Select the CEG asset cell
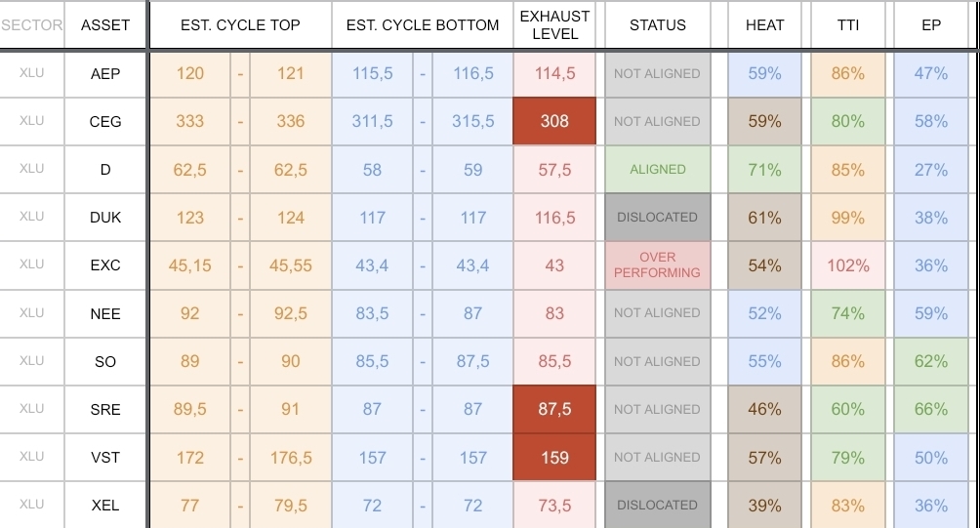This screenshot has width=980, height=528. click(105, 122)
